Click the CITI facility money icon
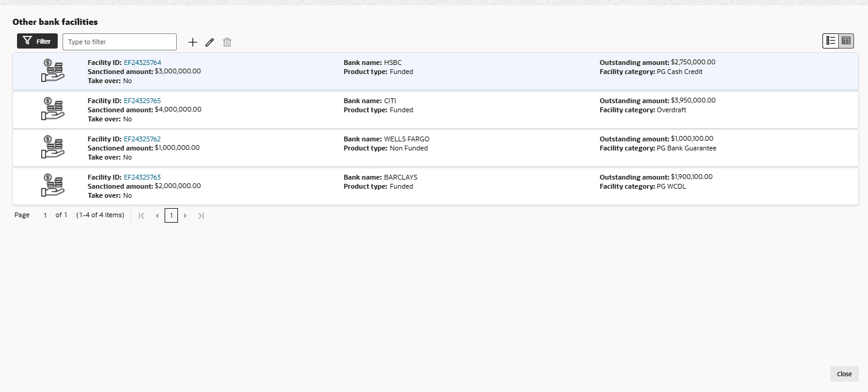868x392 pixels. [x=52, y=109]
